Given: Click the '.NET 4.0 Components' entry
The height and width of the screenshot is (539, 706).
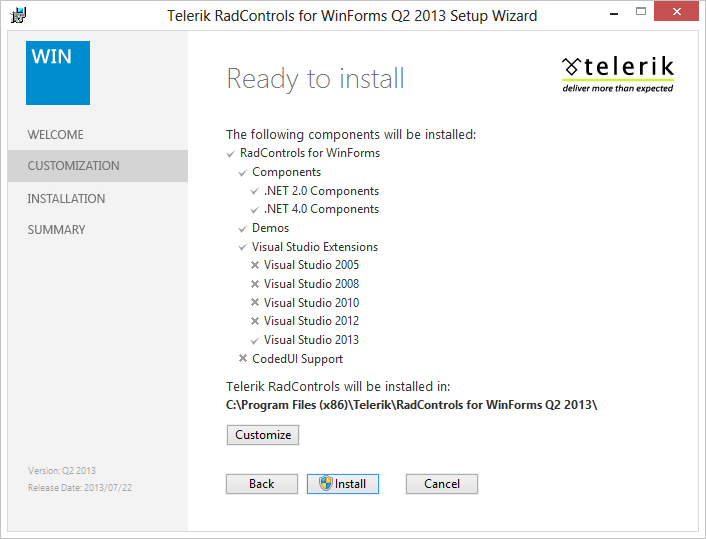Looking at the screenshot, I should 321,209.
